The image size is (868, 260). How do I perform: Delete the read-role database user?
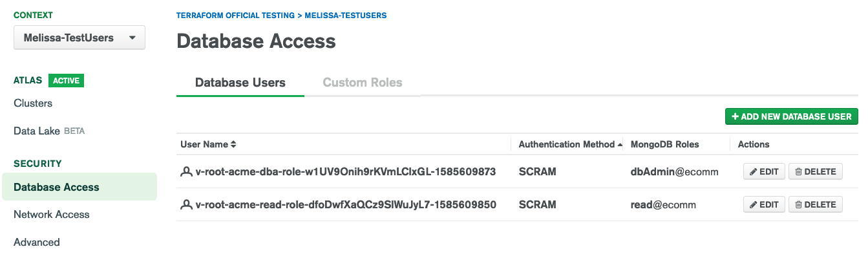(x=816, y=204)
